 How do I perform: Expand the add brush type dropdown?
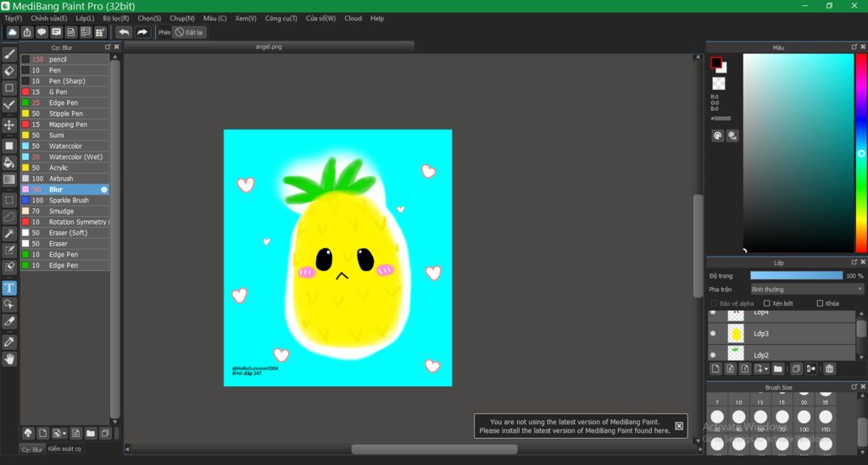pyautogui.click(x=59, y=433)
